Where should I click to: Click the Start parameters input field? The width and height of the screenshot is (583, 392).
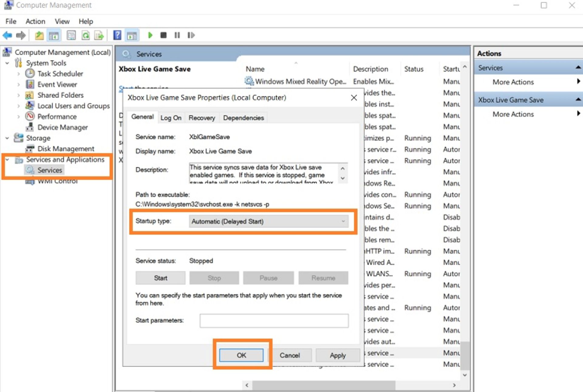tap(274, 321)
